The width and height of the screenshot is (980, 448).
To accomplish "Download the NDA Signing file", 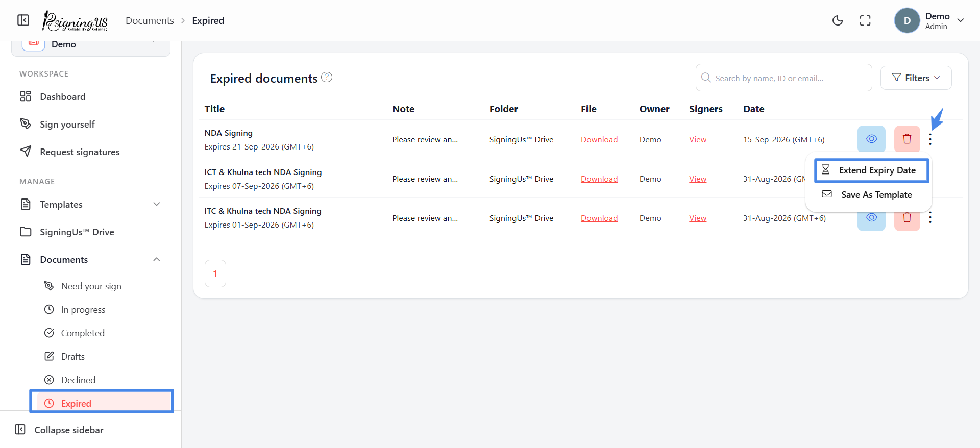I will click(599, 139).
